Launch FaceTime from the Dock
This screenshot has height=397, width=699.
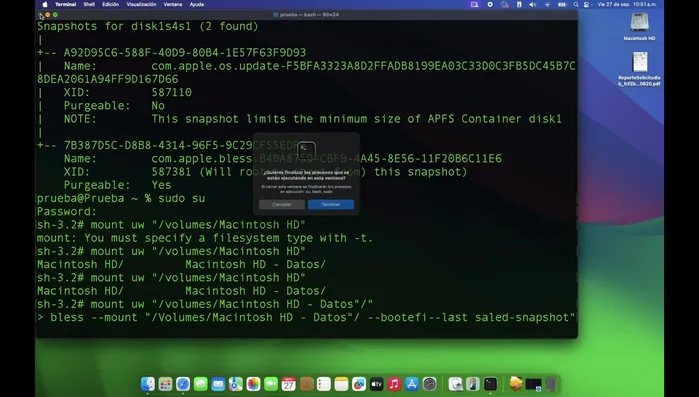point(271,384)
